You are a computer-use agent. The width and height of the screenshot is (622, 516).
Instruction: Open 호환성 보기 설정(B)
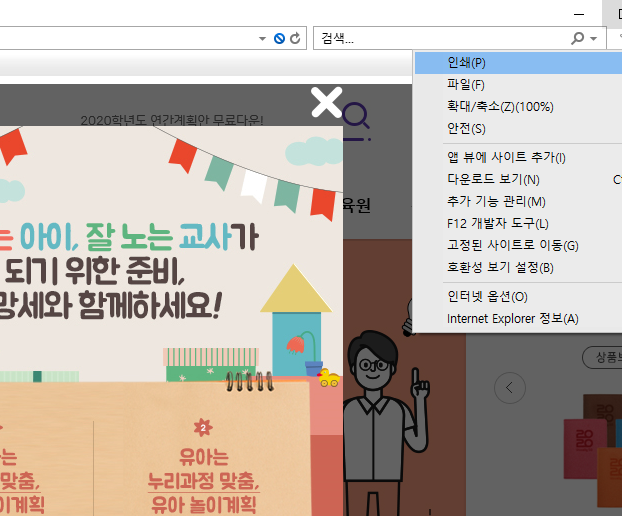tap(518, 268)
